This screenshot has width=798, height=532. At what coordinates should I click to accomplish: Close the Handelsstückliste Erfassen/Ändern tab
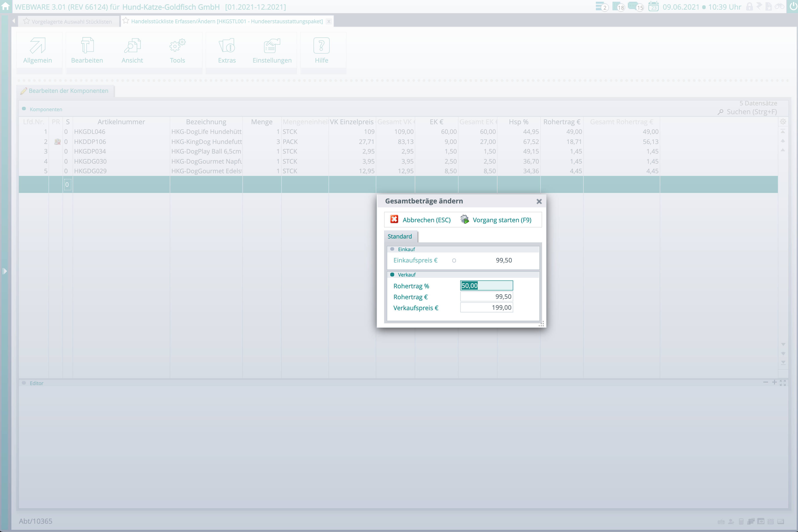[328, 21]
